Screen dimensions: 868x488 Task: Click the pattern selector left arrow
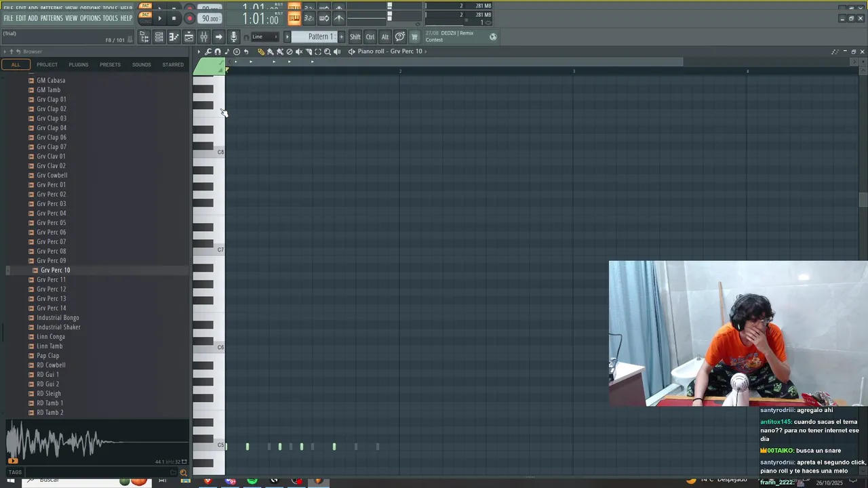[x=287, y=37]
